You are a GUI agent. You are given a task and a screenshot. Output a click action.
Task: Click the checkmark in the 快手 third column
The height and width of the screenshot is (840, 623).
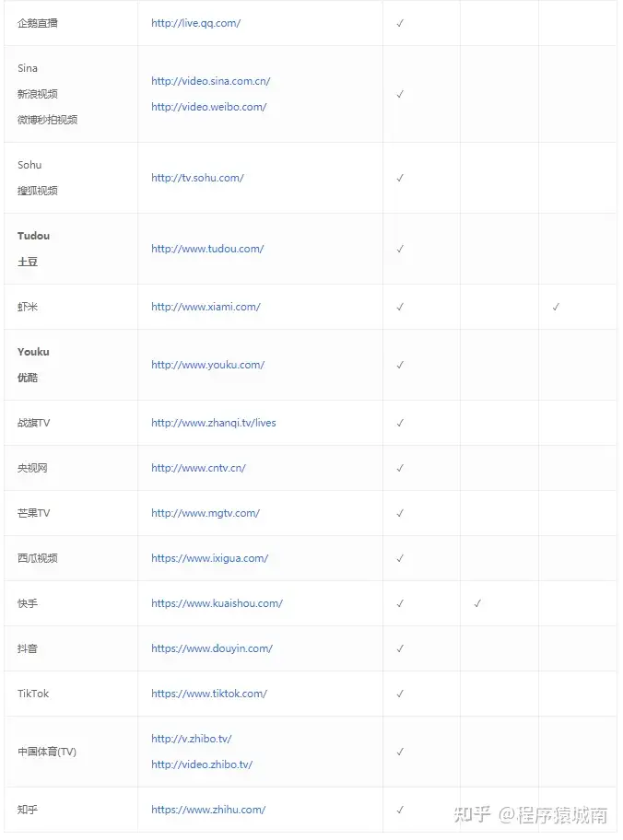(x=477, y=603)
